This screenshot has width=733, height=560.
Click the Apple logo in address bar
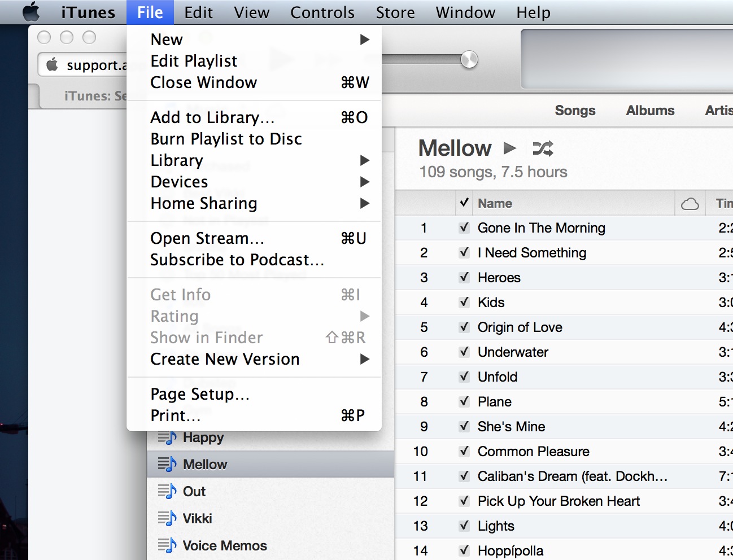click(x=52, y=64)
